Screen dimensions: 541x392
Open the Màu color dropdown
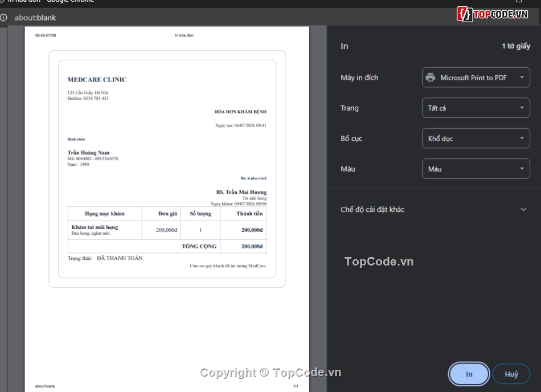(476, 169)
